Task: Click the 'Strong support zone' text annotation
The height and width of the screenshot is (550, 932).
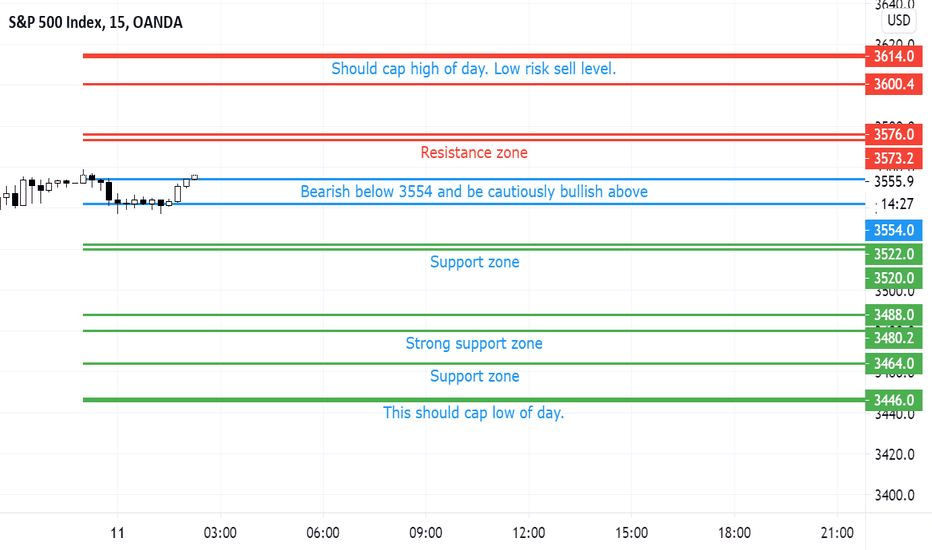Action: [x=474, y=344]
